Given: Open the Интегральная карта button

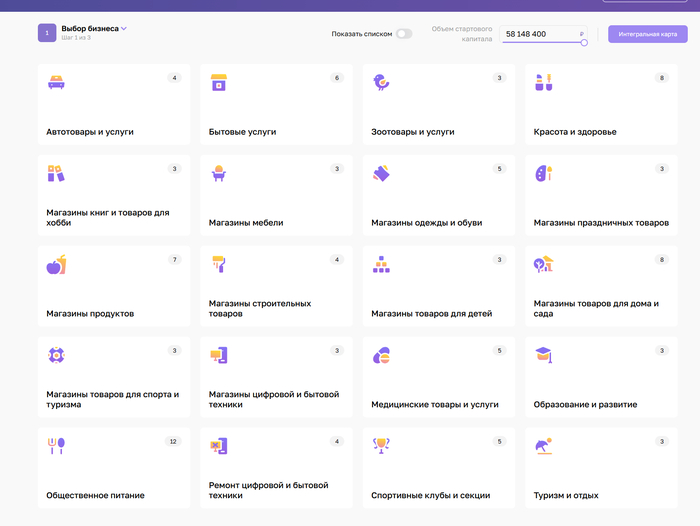Looking at the screenshot, I should click(647, 34).
